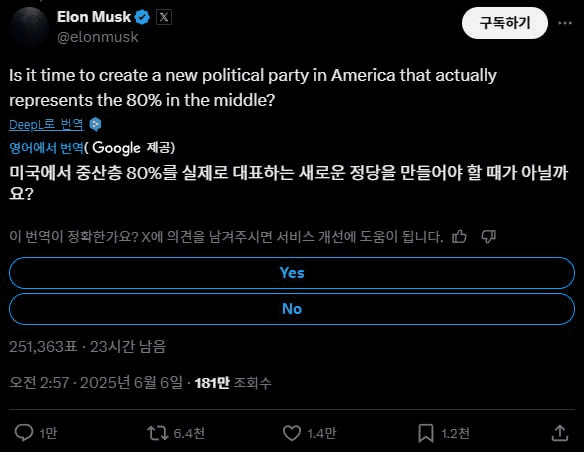
Task: Click the thumbs-up translation feedback icon
Action: coord(459,236)
